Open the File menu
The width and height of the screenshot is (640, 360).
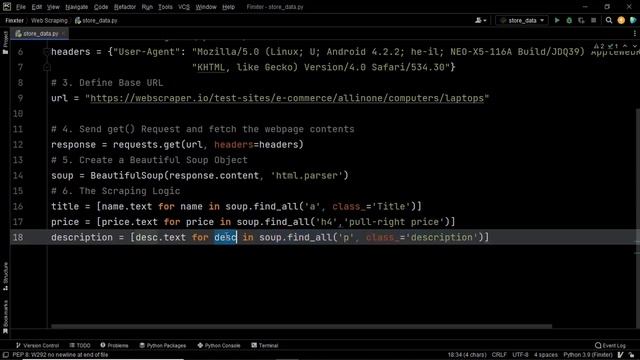(x=21, y=7)
